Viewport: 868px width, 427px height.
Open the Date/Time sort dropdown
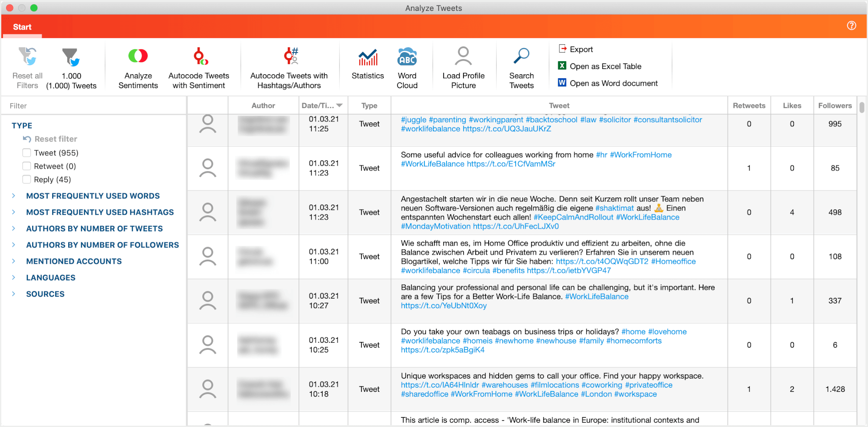click(340, 105)
